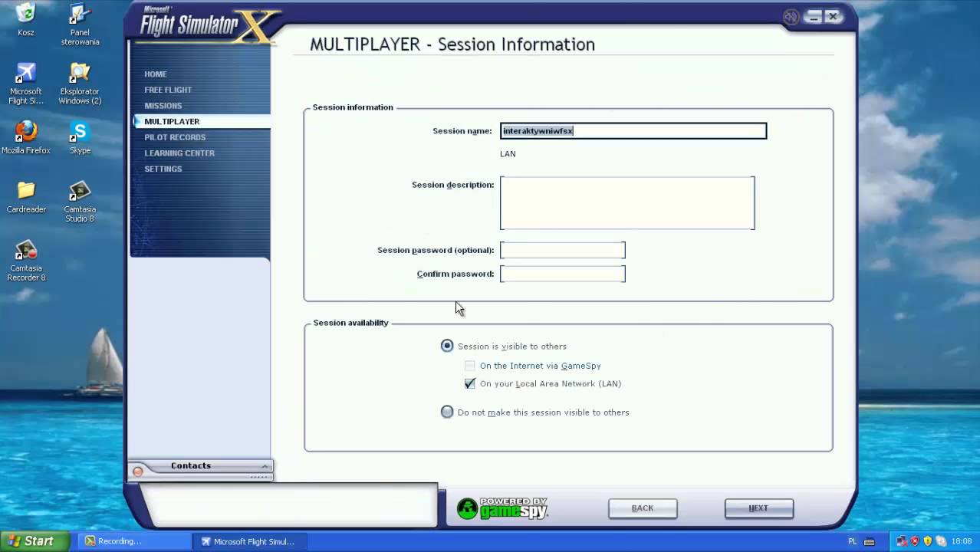Click the Contacts panel title
The image size is (980, 552).
pyautogui.click(x=191, y=465)
